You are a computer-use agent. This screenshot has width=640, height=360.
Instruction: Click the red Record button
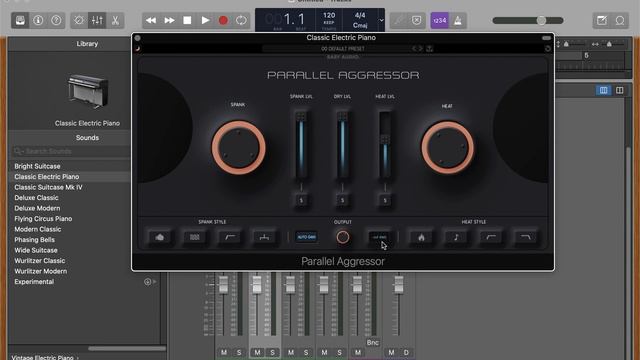click(x=223, y=20)
